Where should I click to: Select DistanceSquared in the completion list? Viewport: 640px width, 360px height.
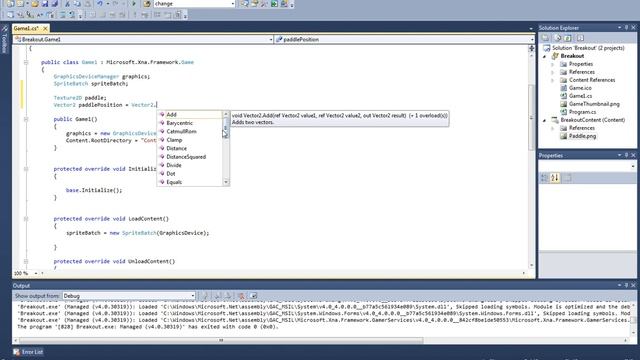pos(190,157)
